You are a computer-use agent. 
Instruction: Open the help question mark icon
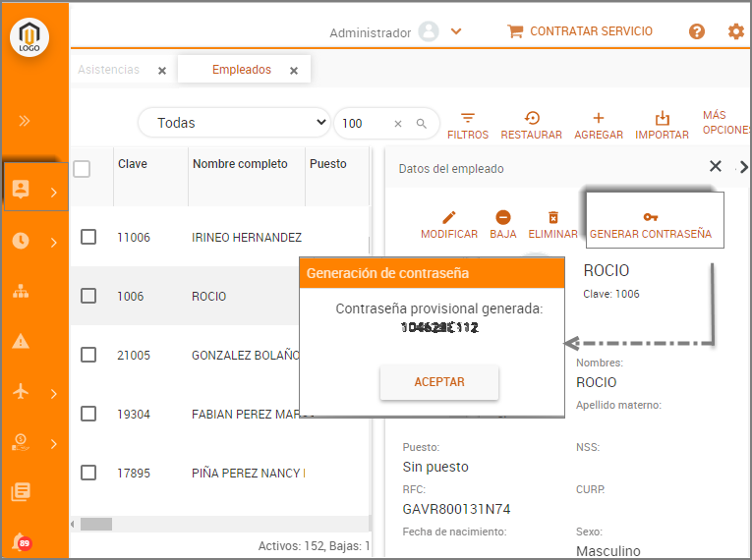pyautogui.click(x=697, y=31)
